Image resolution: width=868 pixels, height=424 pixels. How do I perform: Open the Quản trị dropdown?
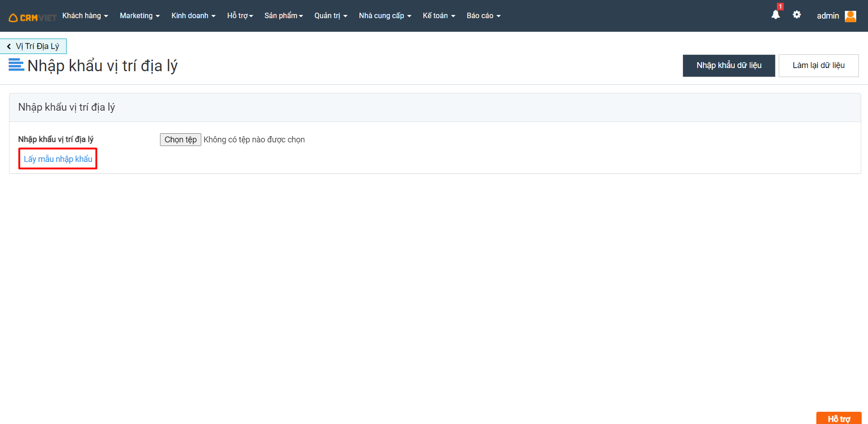(331, 16)
